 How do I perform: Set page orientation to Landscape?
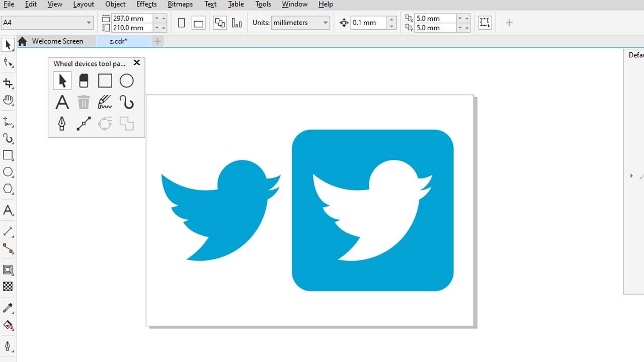click(199, 23)
